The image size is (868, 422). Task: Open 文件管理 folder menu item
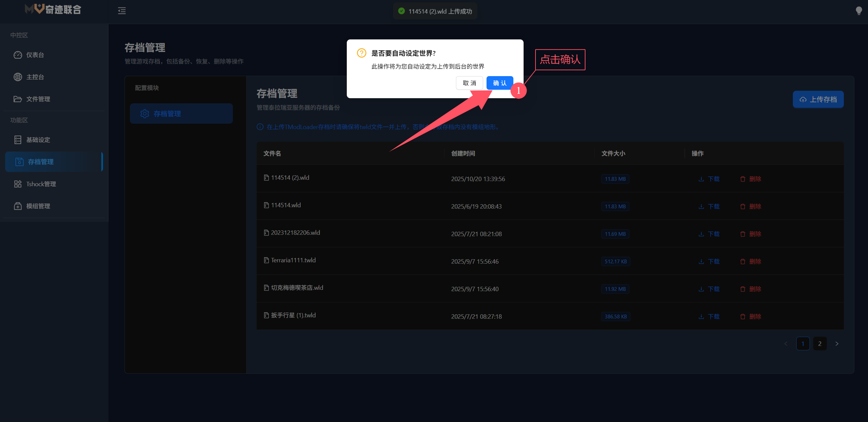pyautogui.click(x=37, y=99)
